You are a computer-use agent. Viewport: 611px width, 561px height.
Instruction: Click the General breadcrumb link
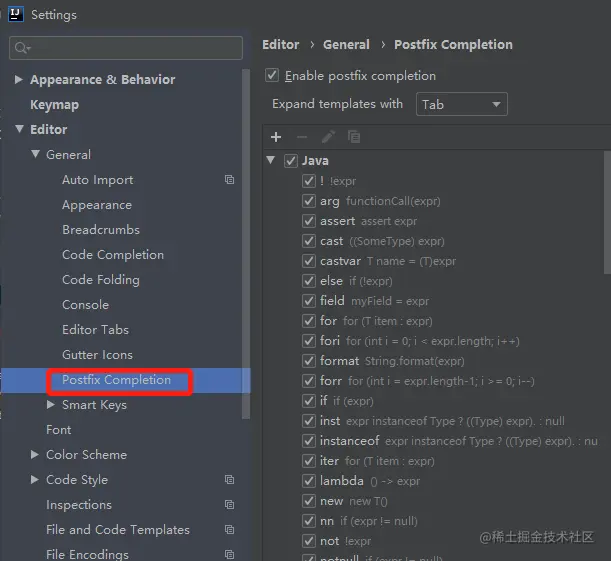point(346,44)
